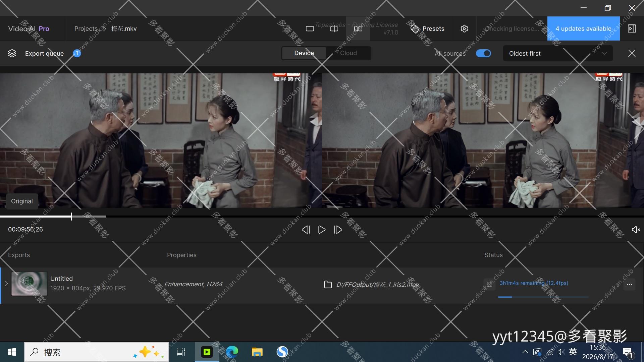Click the enhanced video preview pane

coord(483,140)
